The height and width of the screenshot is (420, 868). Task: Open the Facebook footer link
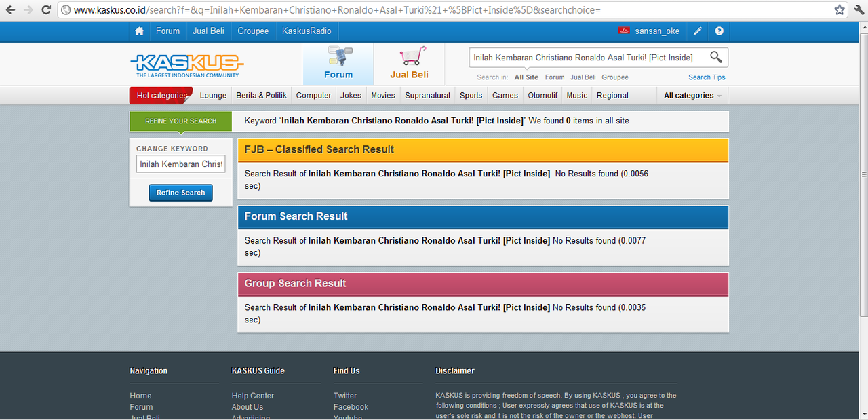351,407
